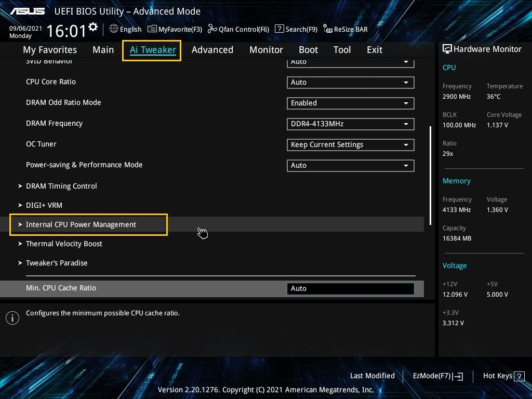Click the 16:01 clock display

click(66, 31)
